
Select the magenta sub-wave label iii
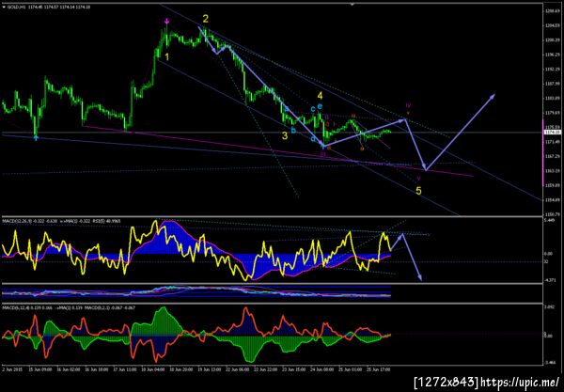(x=322, y=155)
